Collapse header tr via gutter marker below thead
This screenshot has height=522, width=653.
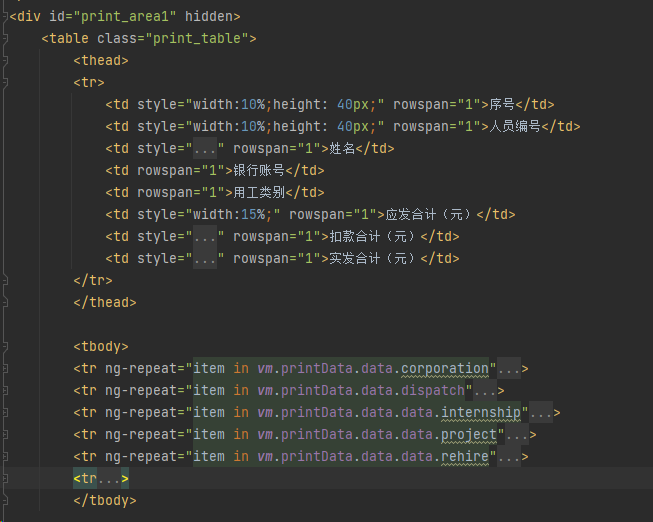click(5, 82)
